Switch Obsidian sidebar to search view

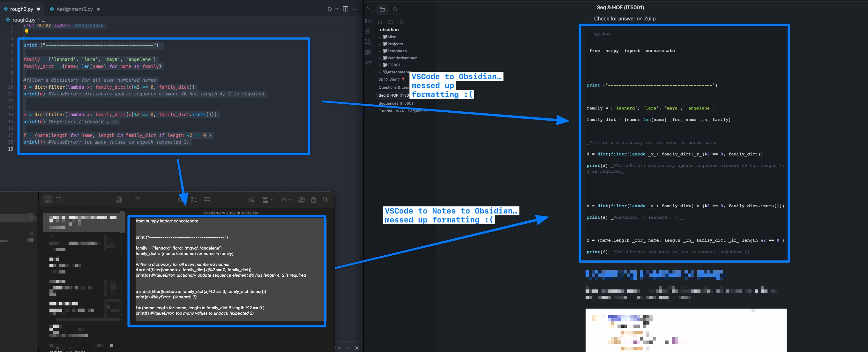(x=395, y=10)
